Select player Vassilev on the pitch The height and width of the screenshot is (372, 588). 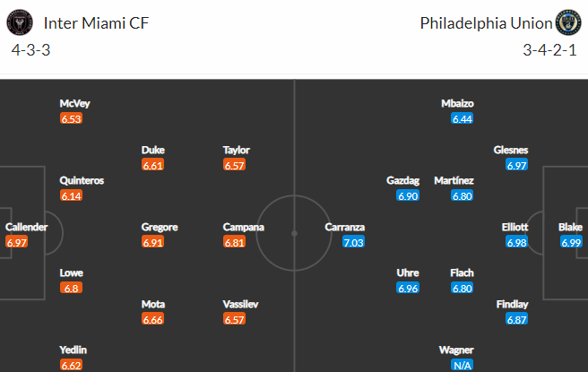[x=240, y=304]
